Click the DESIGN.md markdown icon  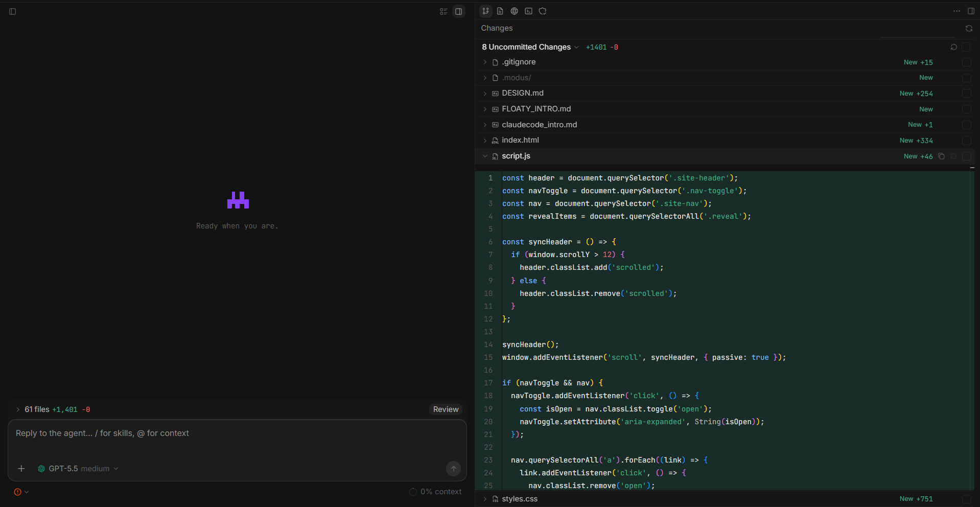(495, 94)
